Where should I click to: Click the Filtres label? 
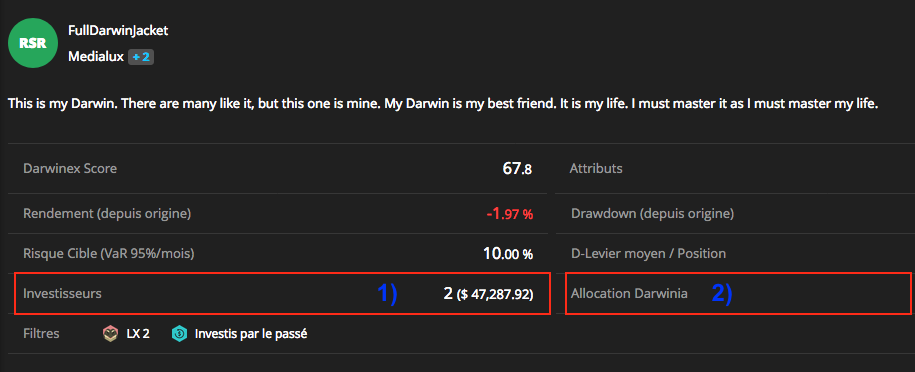click(41, 334)
